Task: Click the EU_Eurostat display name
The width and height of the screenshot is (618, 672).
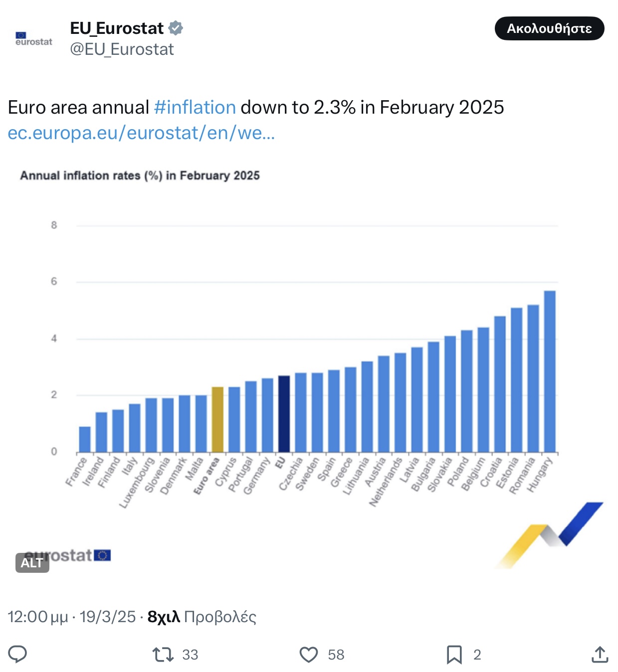Action: [x=117, y=28]
